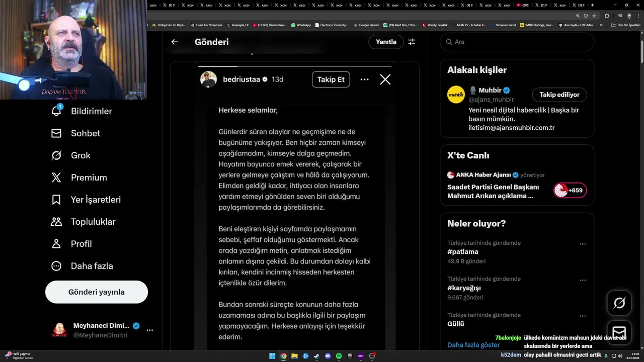
Task: Open Topluluklar communities icon
Action: pos(56,222)
